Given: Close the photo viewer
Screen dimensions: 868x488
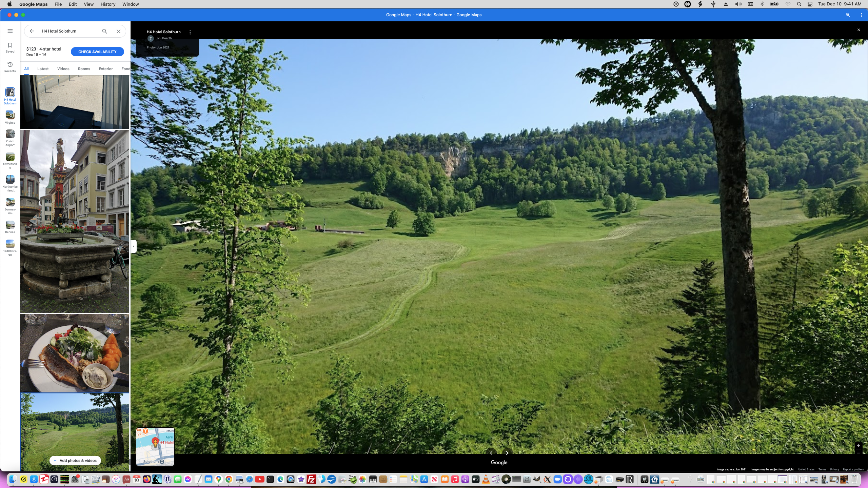Looking at the screenshot, I should coord(859,30).
